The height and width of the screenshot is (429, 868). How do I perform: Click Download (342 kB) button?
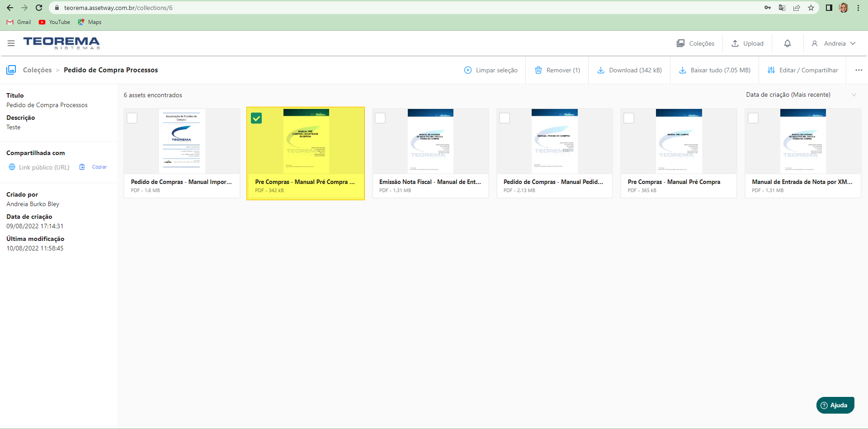point(629,70)
